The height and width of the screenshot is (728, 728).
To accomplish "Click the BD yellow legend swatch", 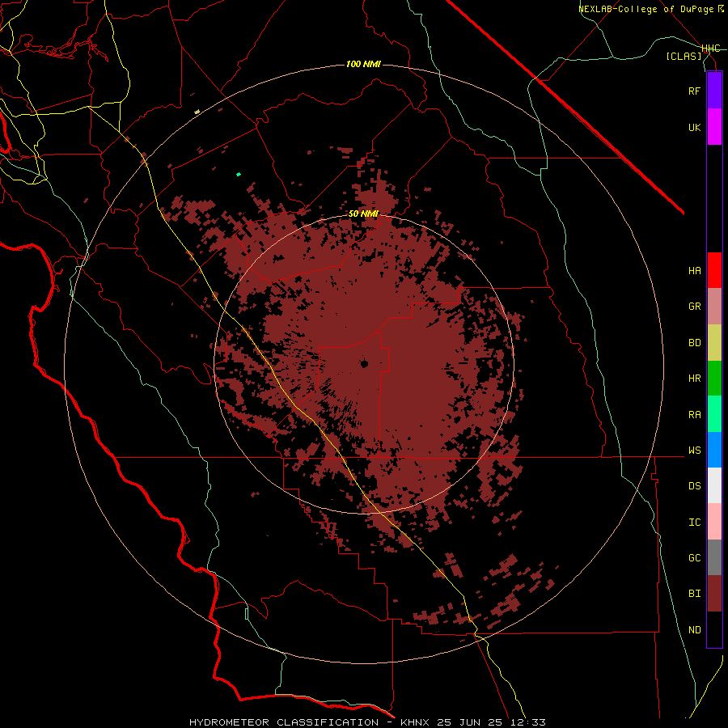I will [x=714, y=343].
